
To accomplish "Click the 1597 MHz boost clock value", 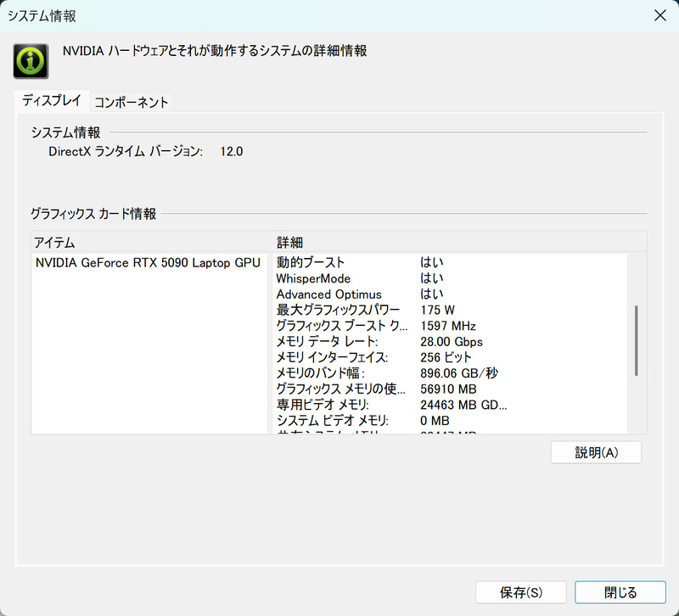I will point(448,326).
